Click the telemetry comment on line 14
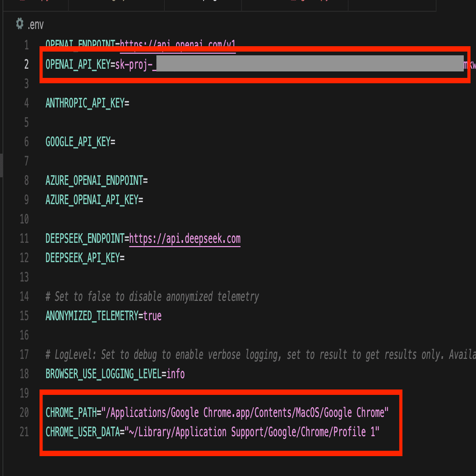 coord(153,297)
